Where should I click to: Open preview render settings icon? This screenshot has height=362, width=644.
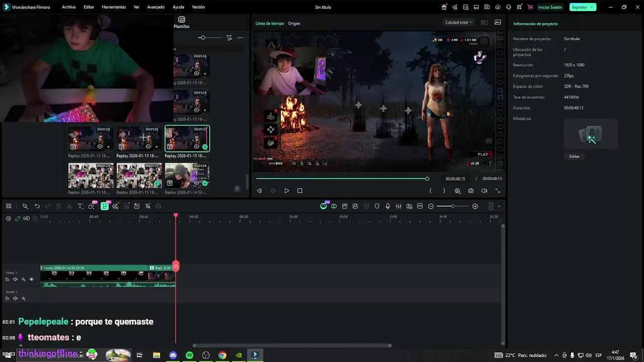point(457,191)
